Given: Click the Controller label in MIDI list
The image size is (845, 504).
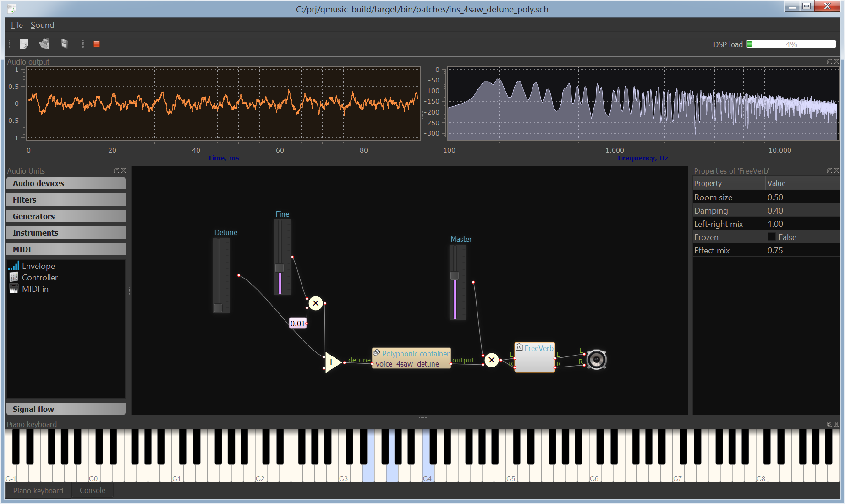Looking at the screenshot, I should [x=40, y=278].
